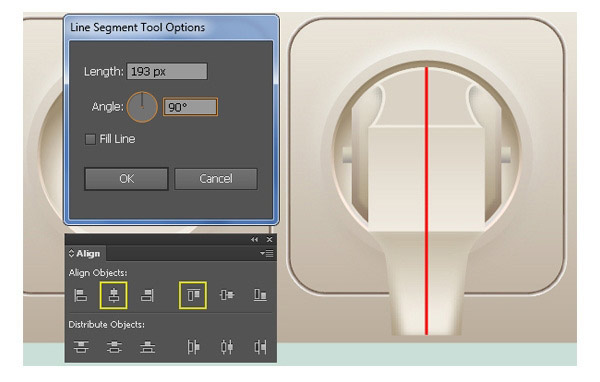This screenshot has width=600, height=382.
Task: Click the angle dial control
Action: coord(142,107)
